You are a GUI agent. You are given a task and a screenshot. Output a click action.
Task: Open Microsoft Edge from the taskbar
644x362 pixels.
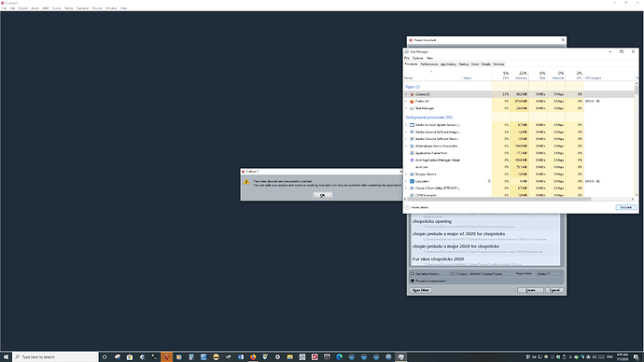pyautogui.click(x=339, y=357)
